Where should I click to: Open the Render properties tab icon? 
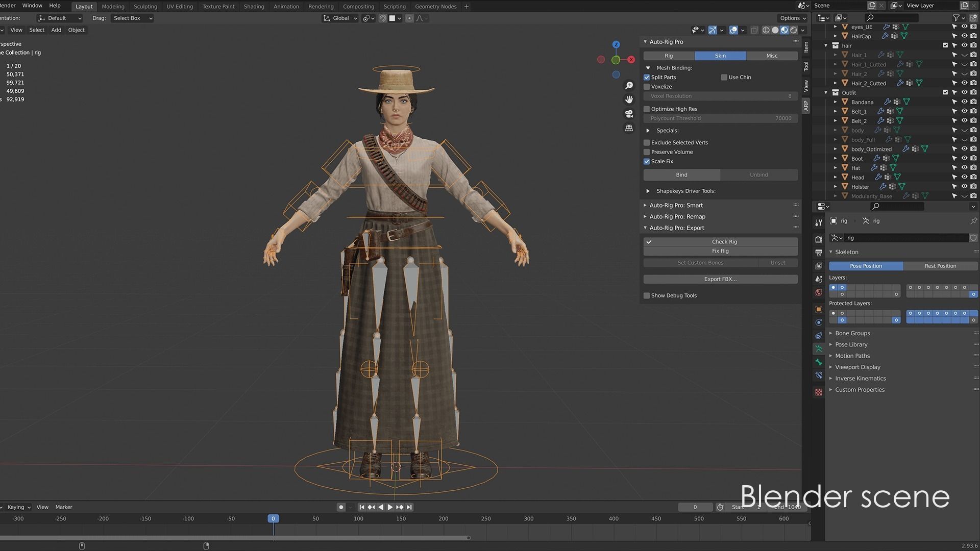819,239
